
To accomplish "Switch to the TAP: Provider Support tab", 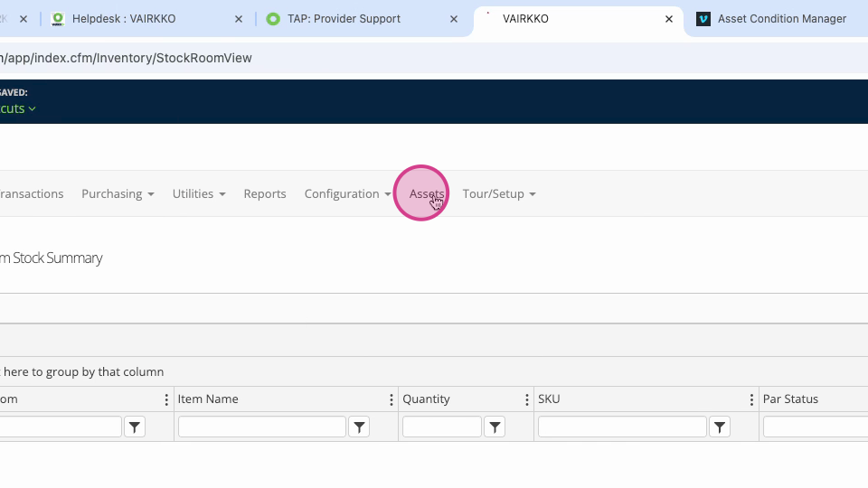I will click(x=344, y=19).
